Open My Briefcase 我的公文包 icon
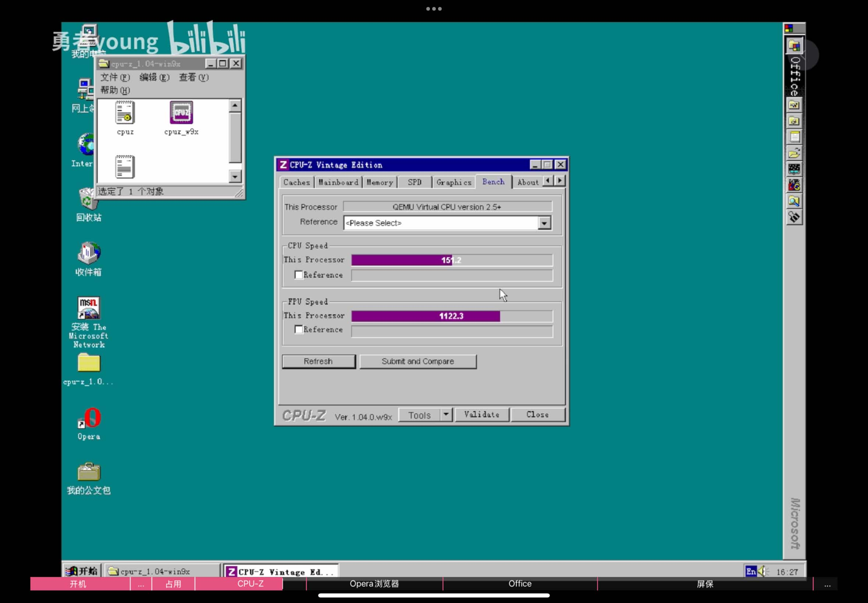This screenshot has width=868, height=603. (89, 471)
